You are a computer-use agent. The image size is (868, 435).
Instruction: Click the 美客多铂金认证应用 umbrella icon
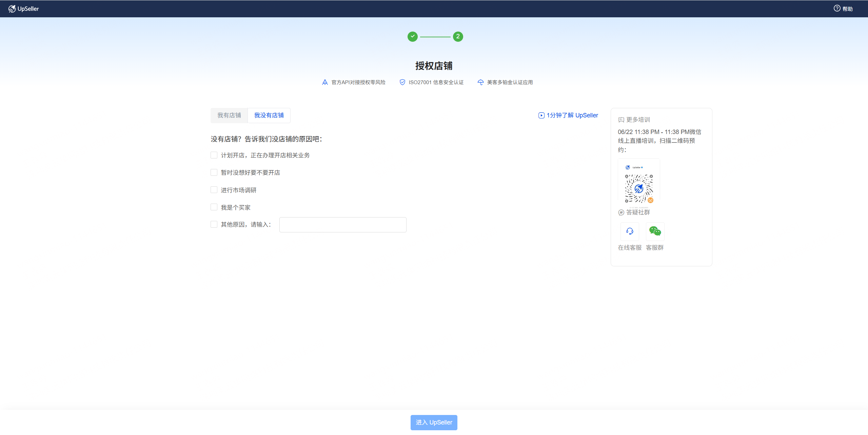click(481, 82)
